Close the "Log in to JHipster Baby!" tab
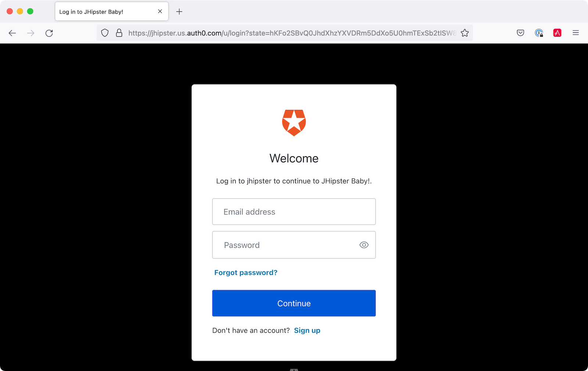 coord(160,11)
